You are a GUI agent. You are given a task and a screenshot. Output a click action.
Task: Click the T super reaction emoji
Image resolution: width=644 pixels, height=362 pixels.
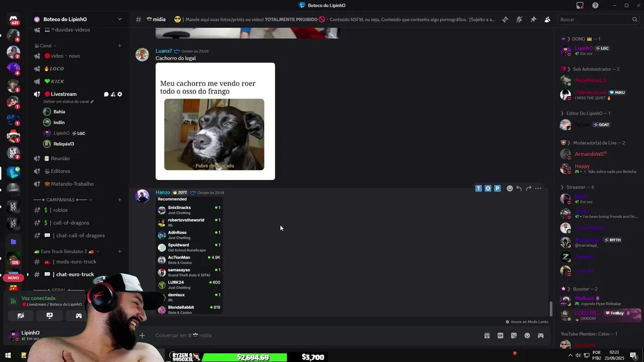coord(478,189)
